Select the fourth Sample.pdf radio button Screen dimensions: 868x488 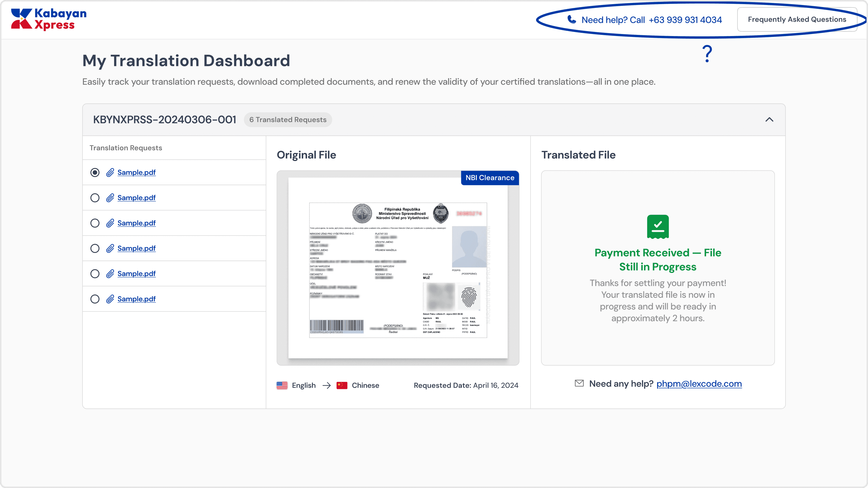pos(95,249)
